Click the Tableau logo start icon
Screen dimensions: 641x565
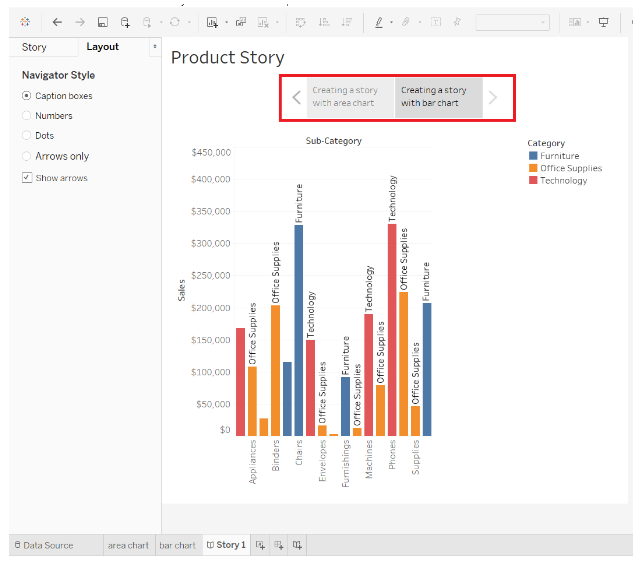pos(25,22)
